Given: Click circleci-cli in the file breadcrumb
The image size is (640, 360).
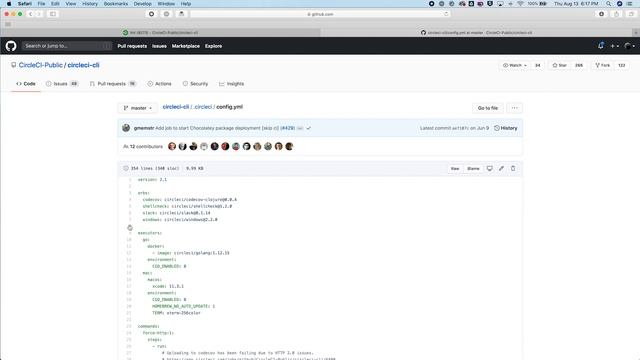Looking at the screenshot, I should point(176,107).
